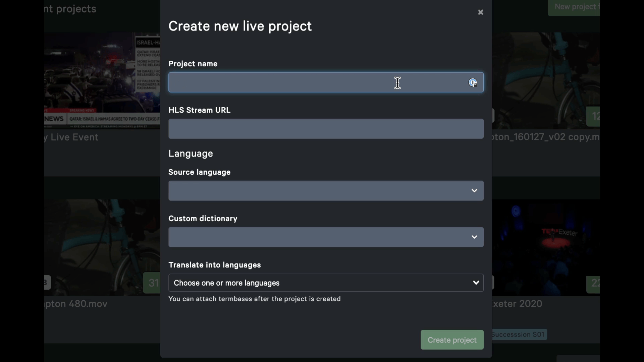Open the TEDxExeter 2020 video thumbnail
644x362 pixels.
(547, 247)
